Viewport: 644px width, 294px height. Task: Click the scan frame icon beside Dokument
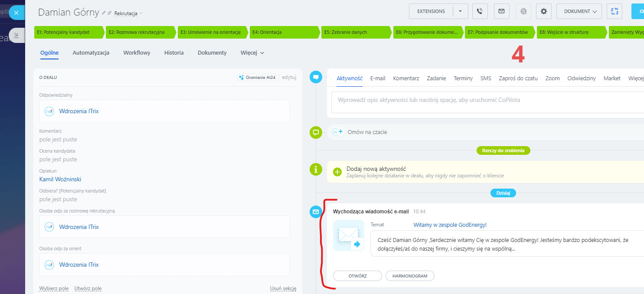click(x=615, y=11)
